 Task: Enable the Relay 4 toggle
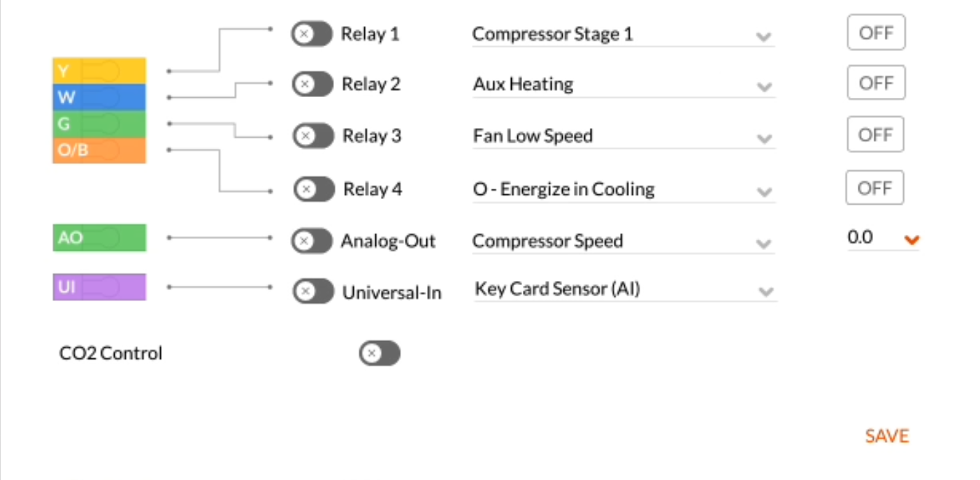(x=314, y=189)
